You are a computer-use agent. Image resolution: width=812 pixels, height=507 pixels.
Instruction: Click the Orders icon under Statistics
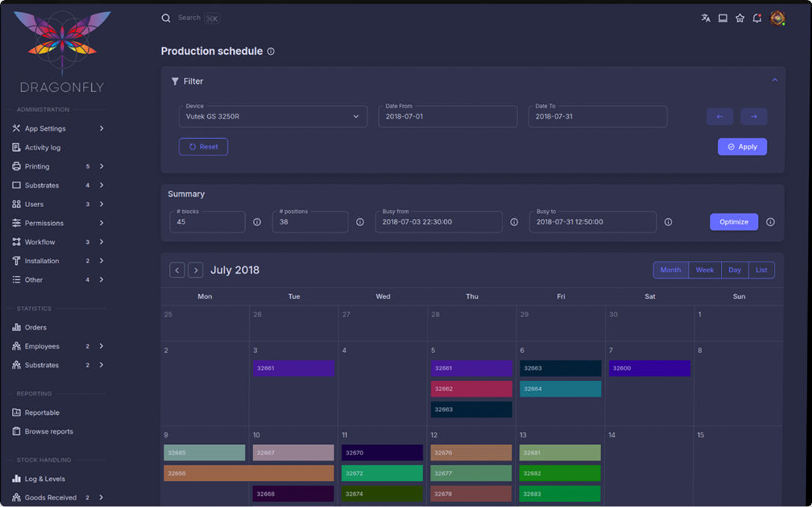(17, 327)
